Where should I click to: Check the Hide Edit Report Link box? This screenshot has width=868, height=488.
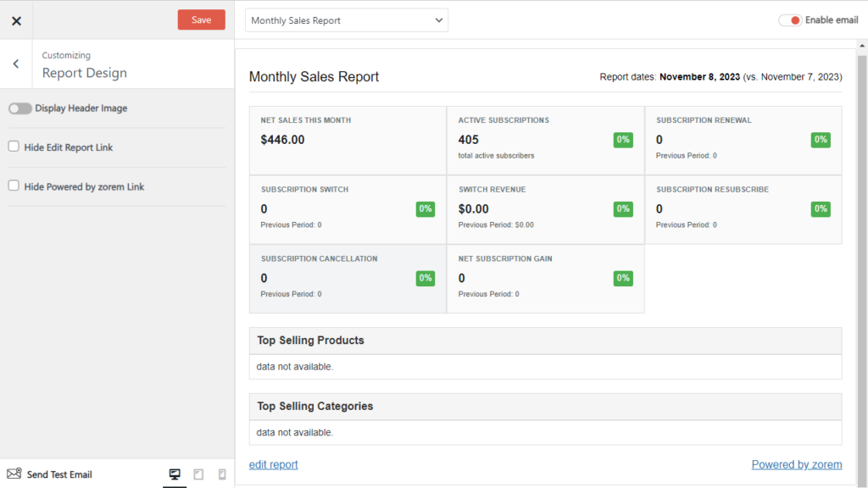[14, 147]
